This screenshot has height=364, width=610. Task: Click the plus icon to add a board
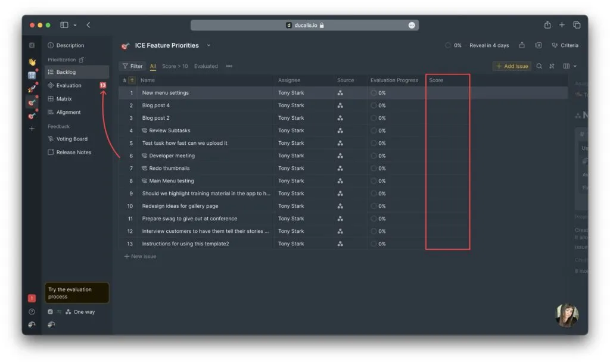(x=32, y=128)
